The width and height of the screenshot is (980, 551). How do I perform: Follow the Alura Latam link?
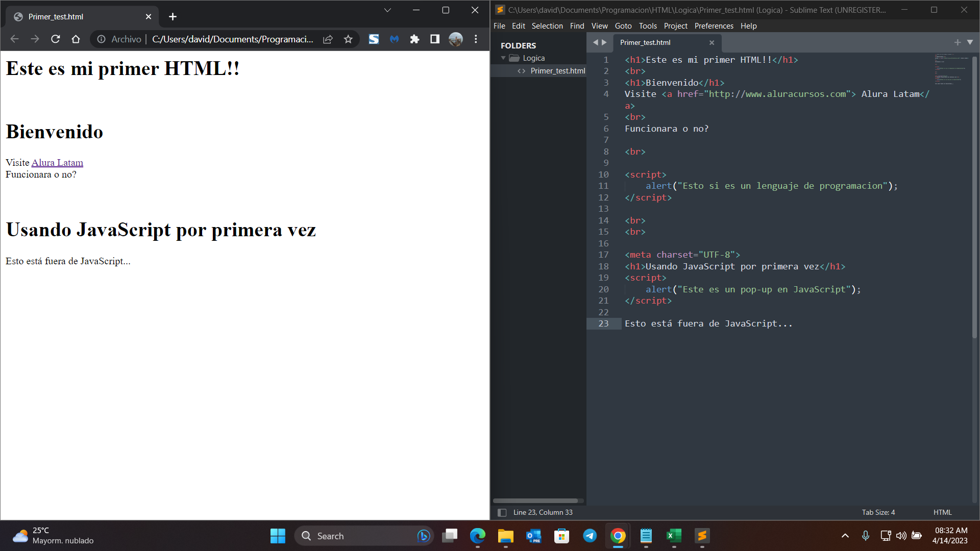click(57, 163)
